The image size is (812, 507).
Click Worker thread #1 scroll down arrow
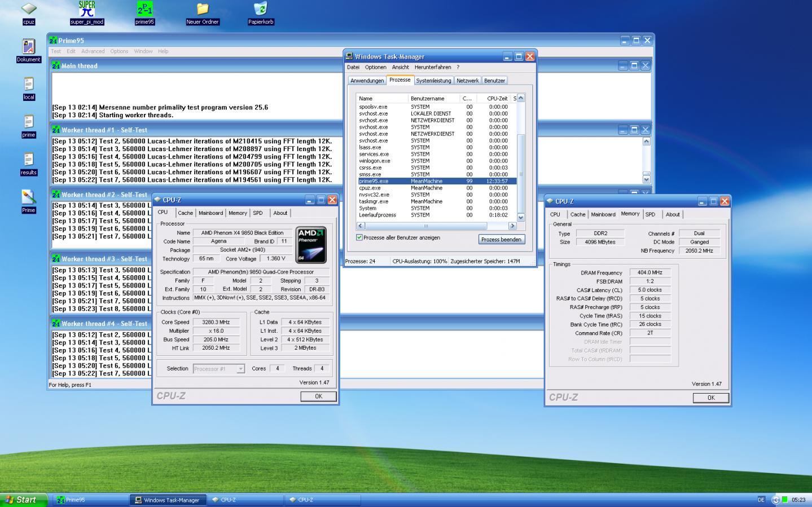tap(647, 179)
